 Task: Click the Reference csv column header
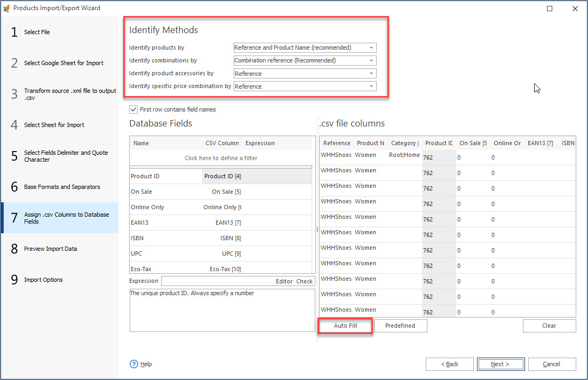click(337, 143)
